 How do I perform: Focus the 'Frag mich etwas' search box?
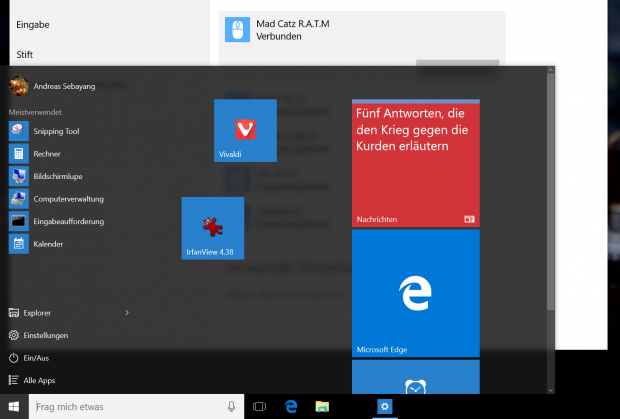click(137, 406)
